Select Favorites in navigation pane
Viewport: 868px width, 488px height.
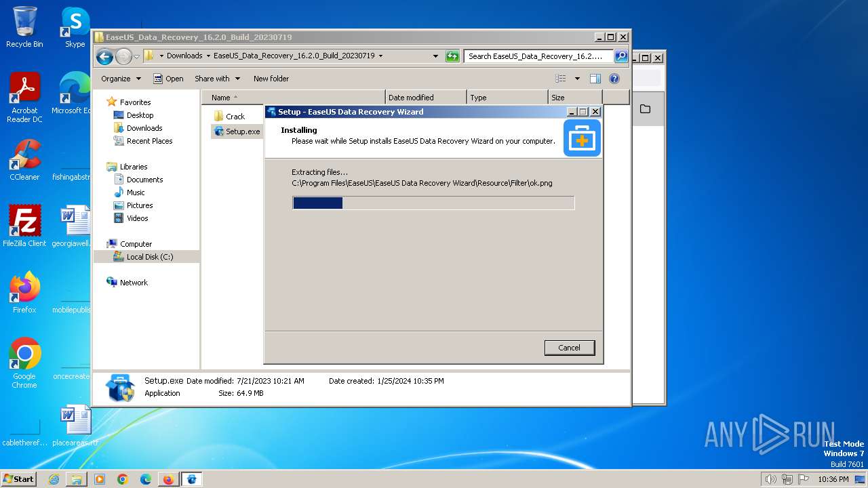(128, 102)
